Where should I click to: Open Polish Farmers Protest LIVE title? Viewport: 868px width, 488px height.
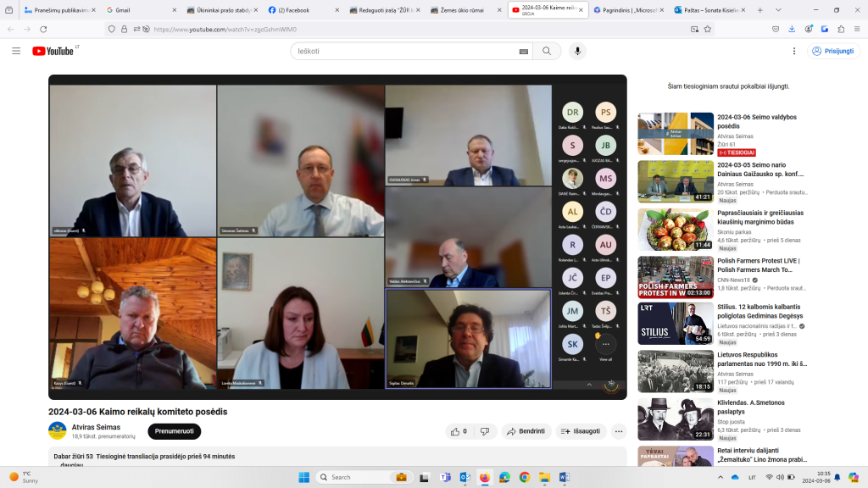coord(759,265)
